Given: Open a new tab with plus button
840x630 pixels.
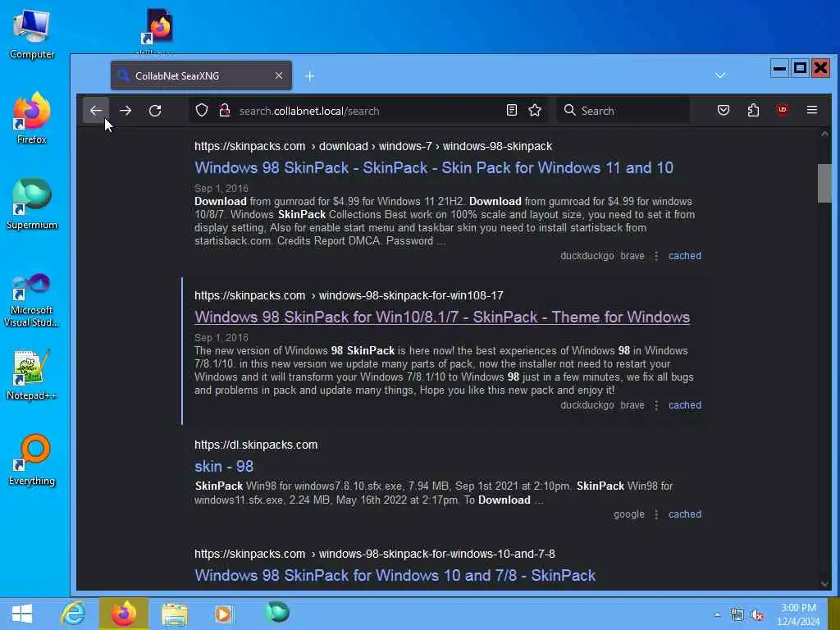Looking at the screenshot, I should 309,76.
